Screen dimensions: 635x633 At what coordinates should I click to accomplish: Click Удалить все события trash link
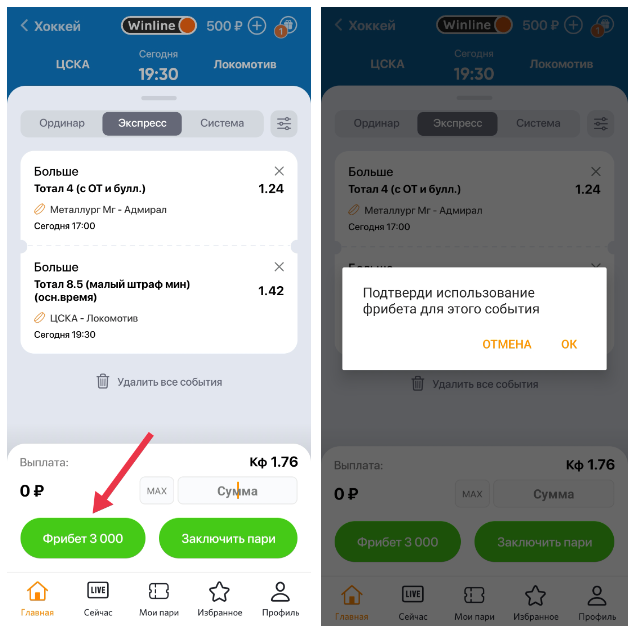click(159, 382)
